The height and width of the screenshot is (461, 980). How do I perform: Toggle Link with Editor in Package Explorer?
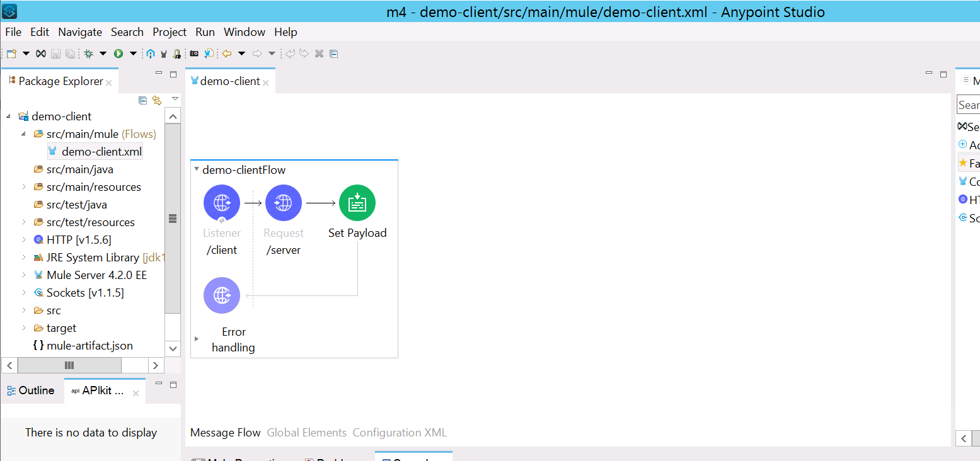click(157, 100)
